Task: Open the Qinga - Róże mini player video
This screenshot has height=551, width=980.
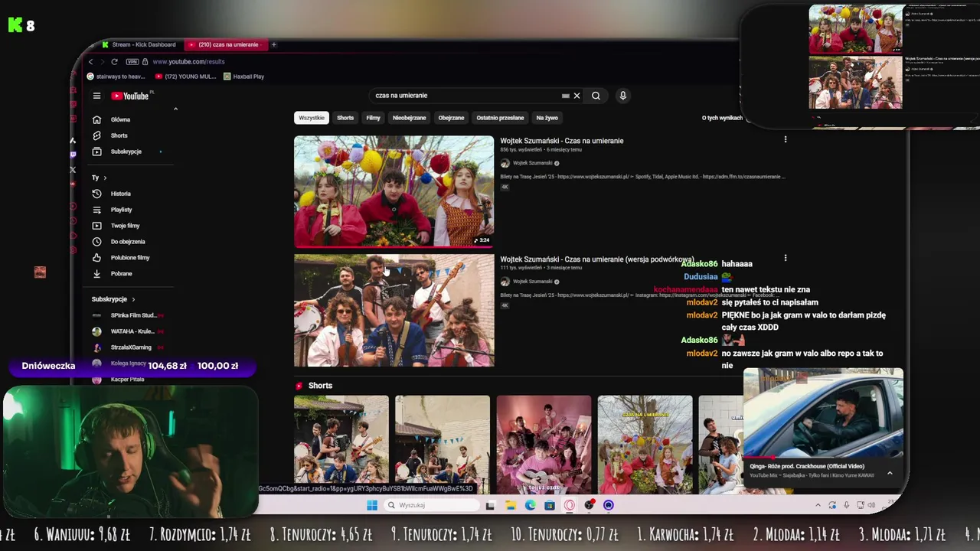Action: [823, 414]
